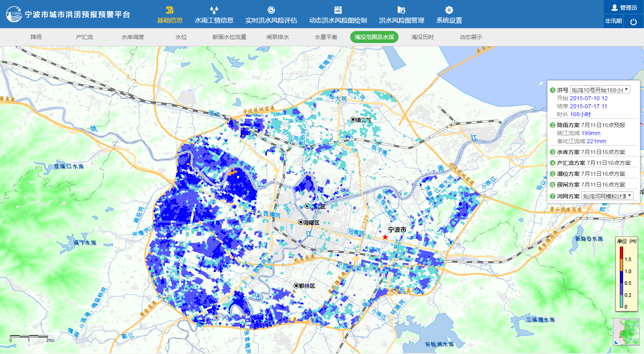Expand the 洪号 dropdown list
The width and height of the screenshot is (644, 354).
pyautogui.click(x=600, y=90)
